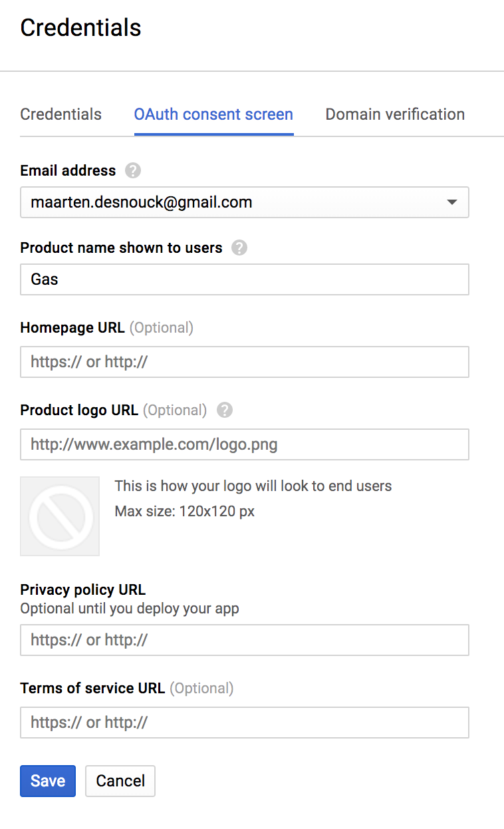Click the Privacy policy URL input field
Screen dimensions: 504x829
tap(245, 640)
